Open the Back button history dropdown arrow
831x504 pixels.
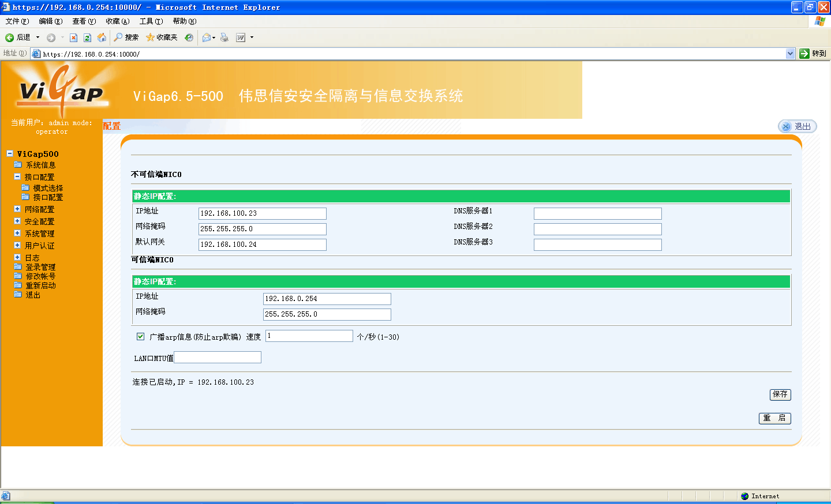pyautogui.click(x=38, y=37)
